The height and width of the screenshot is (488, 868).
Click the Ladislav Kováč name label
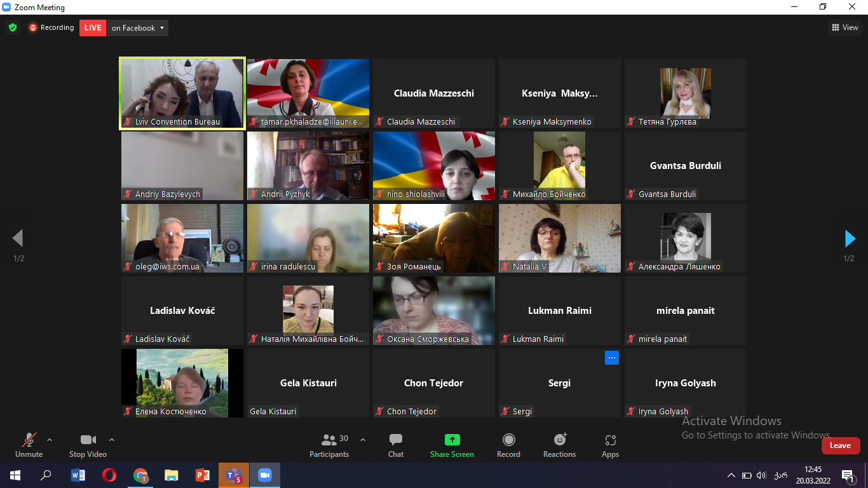(162, 339)
